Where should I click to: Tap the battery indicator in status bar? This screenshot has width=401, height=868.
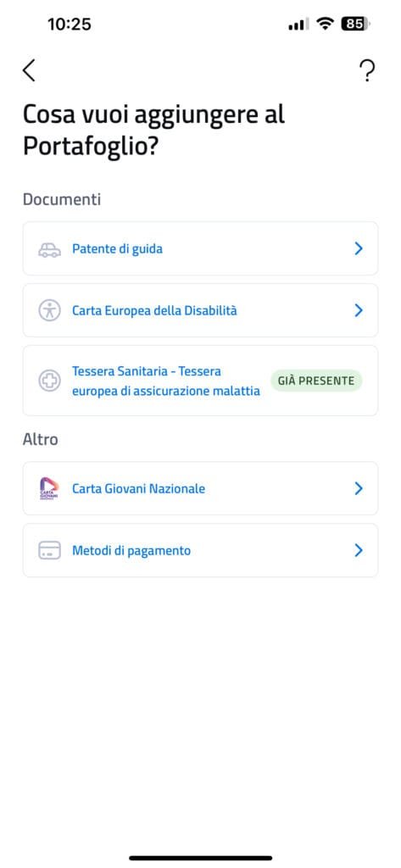[x=356, y=24]
